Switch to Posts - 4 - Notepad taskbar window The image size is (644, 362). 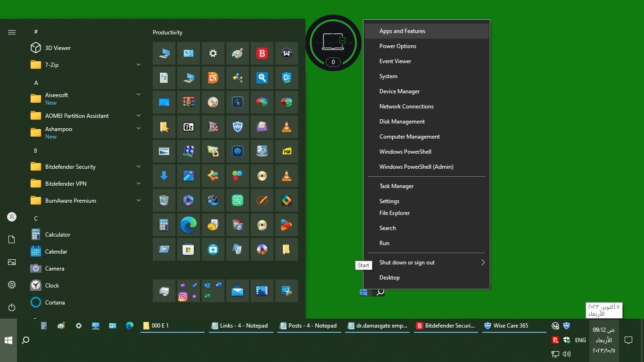pos(309,326)
